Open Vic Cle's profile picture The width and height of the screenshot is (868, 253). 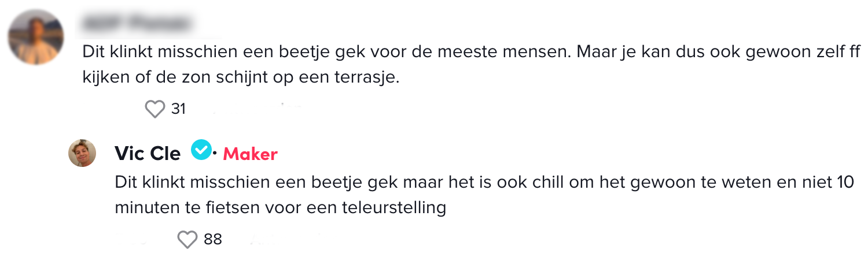82,153
